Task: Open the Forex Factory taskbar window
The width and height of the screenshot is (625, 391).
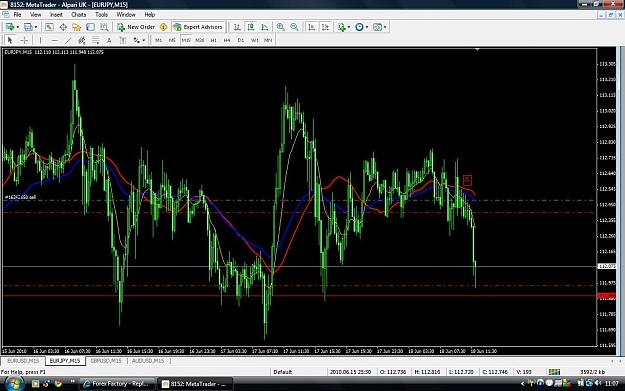Action: click(x=116, y=384)
